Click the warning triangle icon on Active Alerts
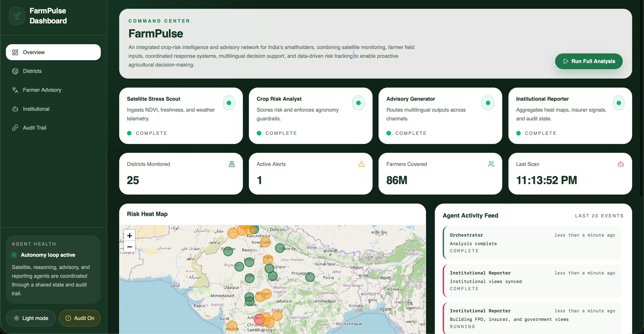This screenshot has width=644, height=334. (361, 164)
